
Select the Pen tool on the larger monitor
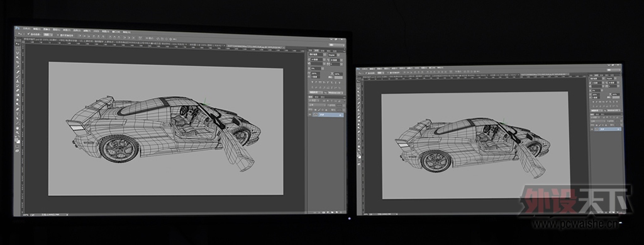click(x=17, y=109)
